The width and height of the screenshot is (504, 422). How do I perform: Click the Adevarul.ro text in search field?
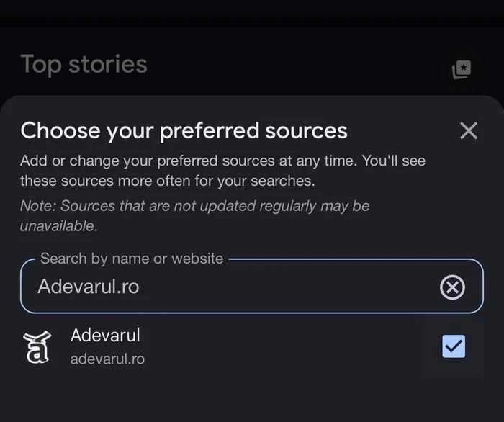pyautogui.click(x=89, y=287)
